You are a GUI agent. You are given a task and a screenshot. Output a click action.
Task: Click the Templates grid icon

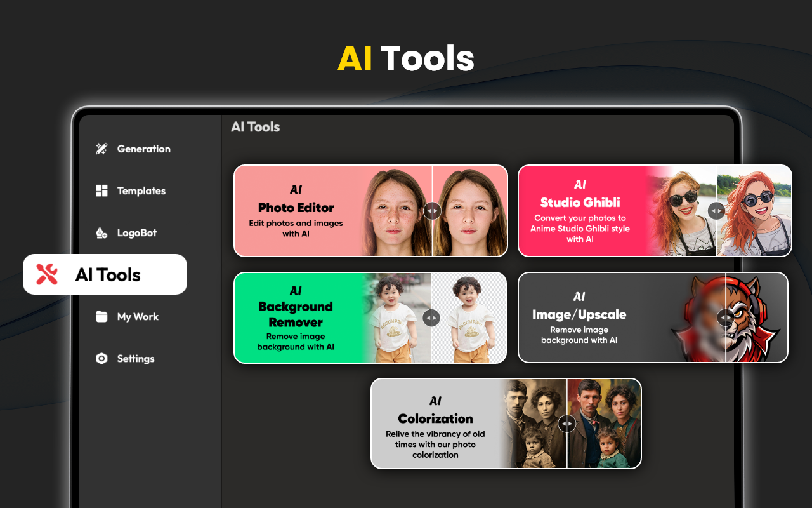click(101, 191)
